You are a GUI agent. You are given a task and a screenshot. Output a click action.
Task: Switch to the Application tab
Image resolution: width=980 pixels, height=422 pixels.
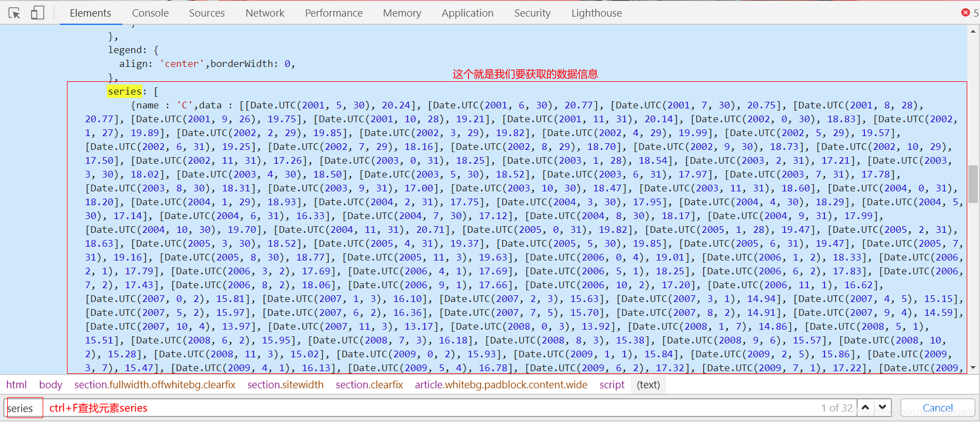[467, 13]
